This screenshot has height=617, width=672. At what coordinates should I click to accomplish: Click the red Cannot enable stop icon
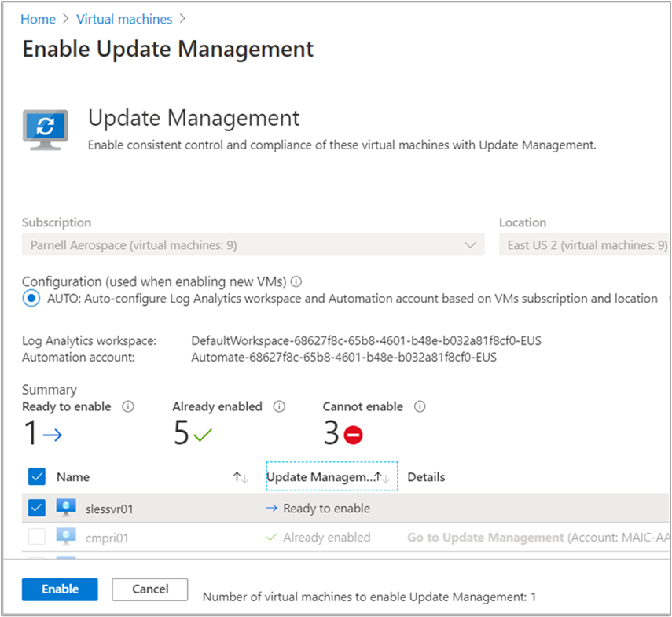pos(354,435)
